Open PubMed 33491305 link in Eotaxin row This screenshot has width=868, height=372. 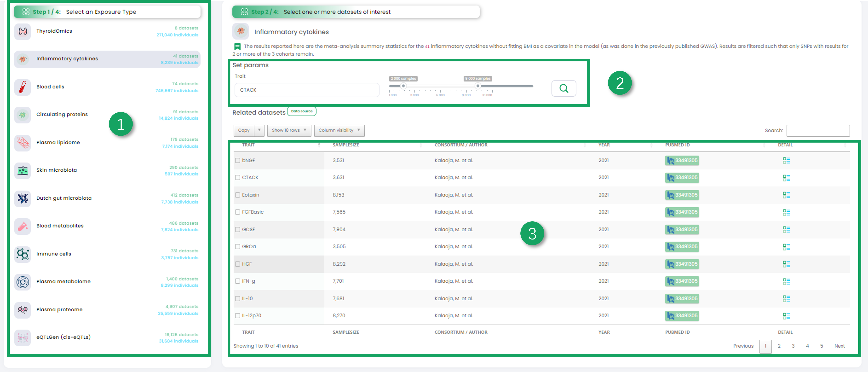682,195
